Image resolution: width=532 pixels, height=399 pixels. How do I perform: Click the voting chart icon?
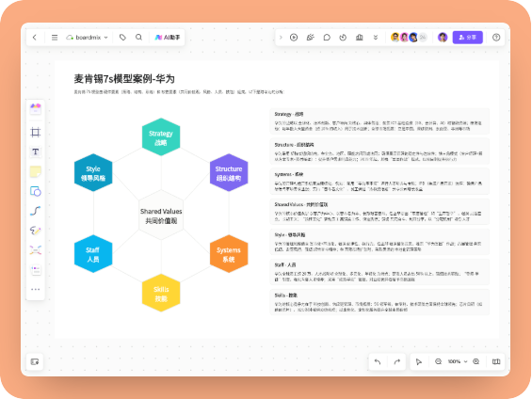360,38
